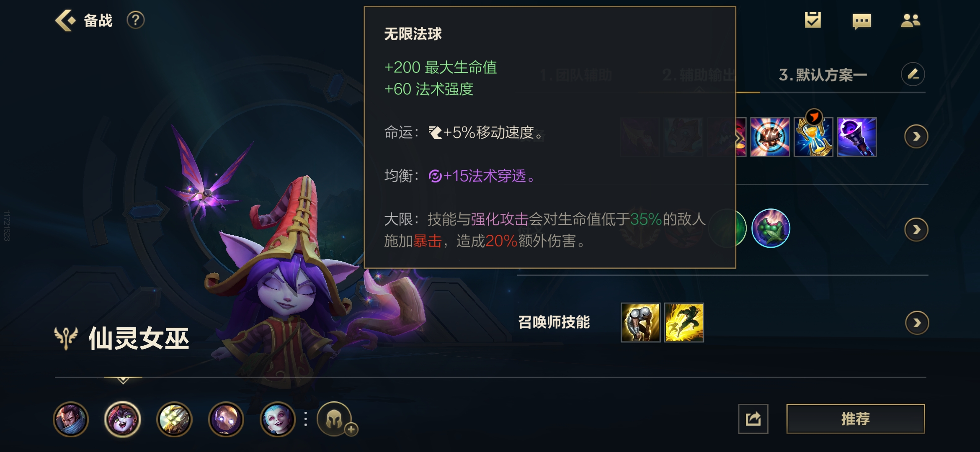Expand the runes row arrow
The height and width of the screenshot is (452, 980).
coord(916,229)
